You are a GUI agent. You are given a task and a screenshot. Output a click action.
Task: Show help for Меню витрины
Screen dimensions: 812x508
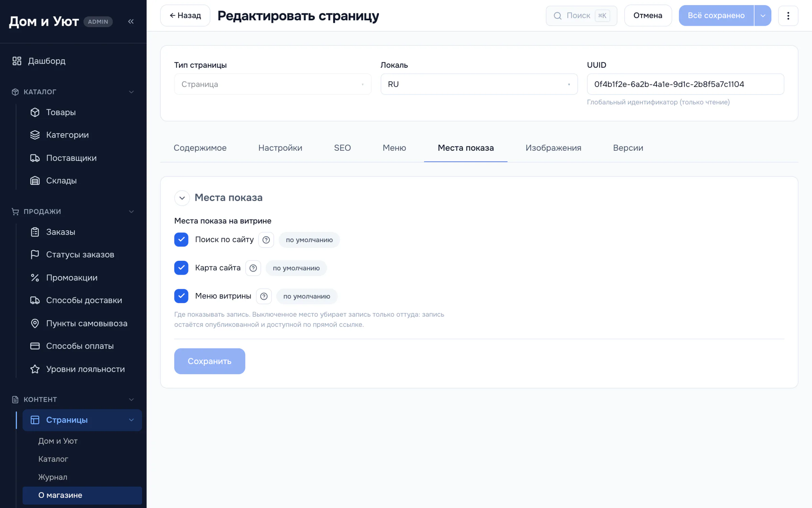264,296
